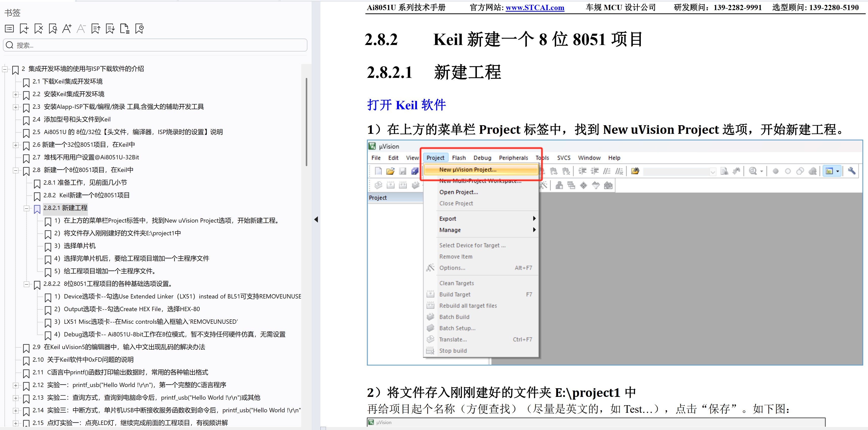Expand the 2.3 安装AIapp-ISP bookmark
Viewport: 868px width, 430px height.
(15, 107)
